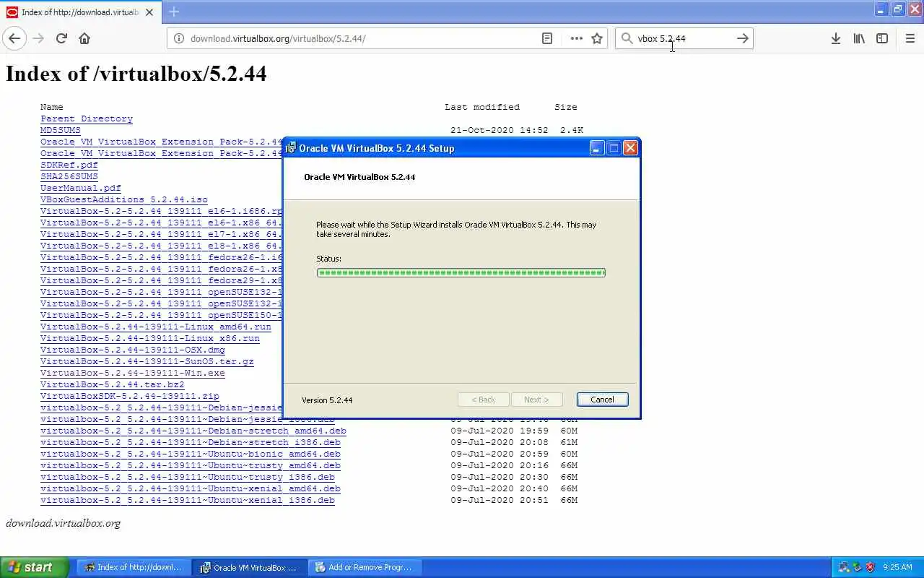Click the VirtualBox setup title bar icon
This screenshot has width=924, height=578.
point(291,148)
